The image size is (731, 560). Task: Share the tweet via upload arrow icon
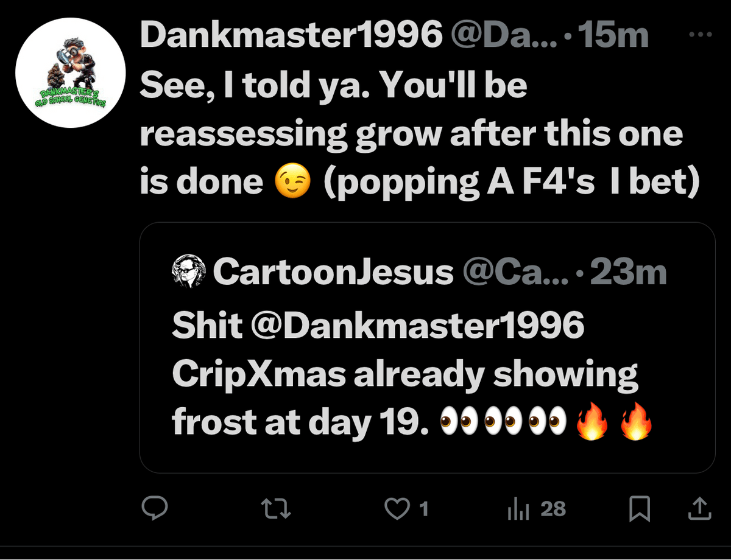[x=699, y=509]
